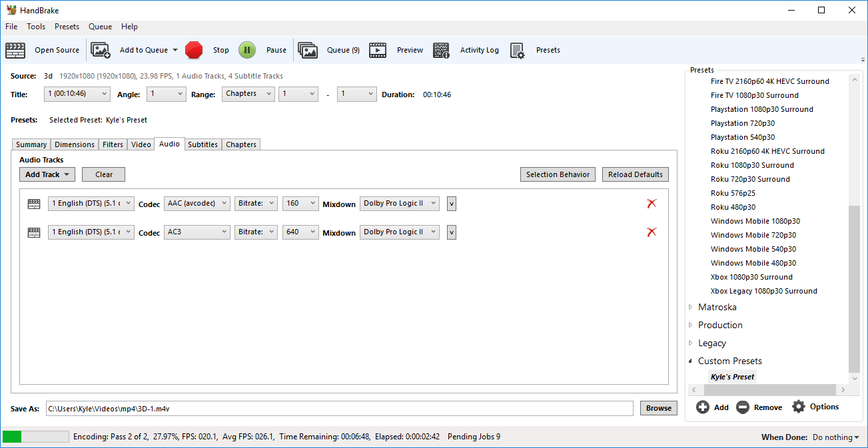Switch to the Video tab

pos(141,144)
